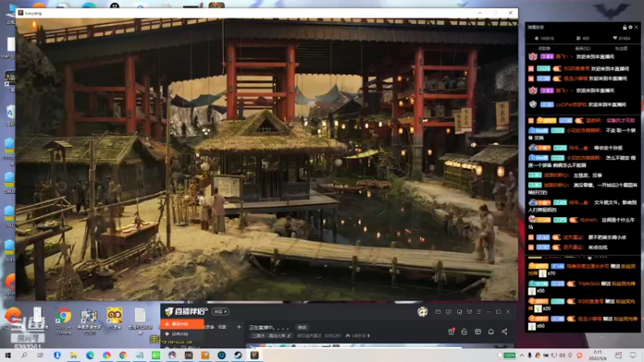The image size is (644, 362).
Task: Select the orange highlighted menu entry
Action: click(x=182, y=324)
